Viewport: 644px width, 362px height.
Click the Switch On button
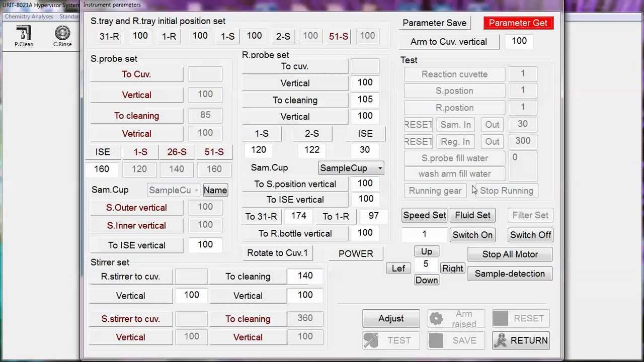tap(472, 235)
